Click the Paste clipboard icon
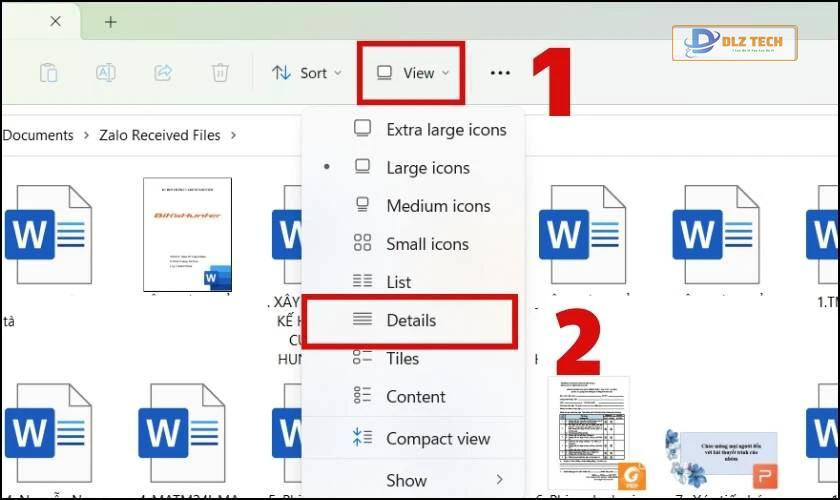840x500 pixels. click(48, 72)
